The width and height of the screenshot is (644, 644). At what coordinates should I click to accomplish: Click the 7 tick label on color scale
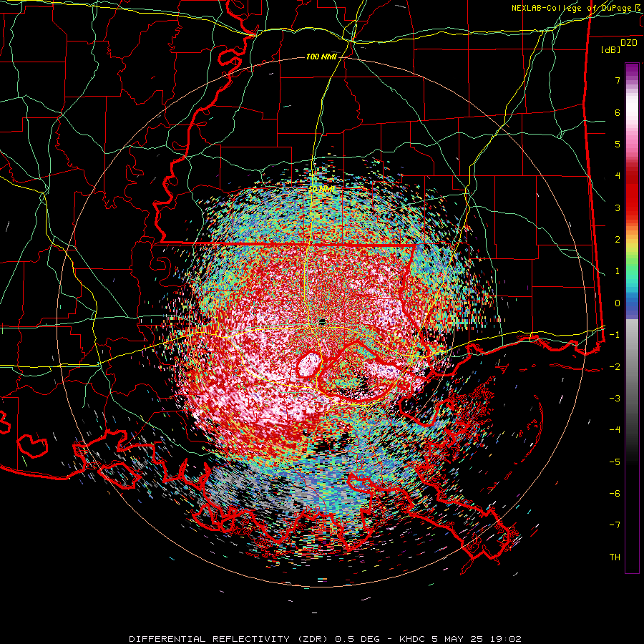click(x=618, y=80)
